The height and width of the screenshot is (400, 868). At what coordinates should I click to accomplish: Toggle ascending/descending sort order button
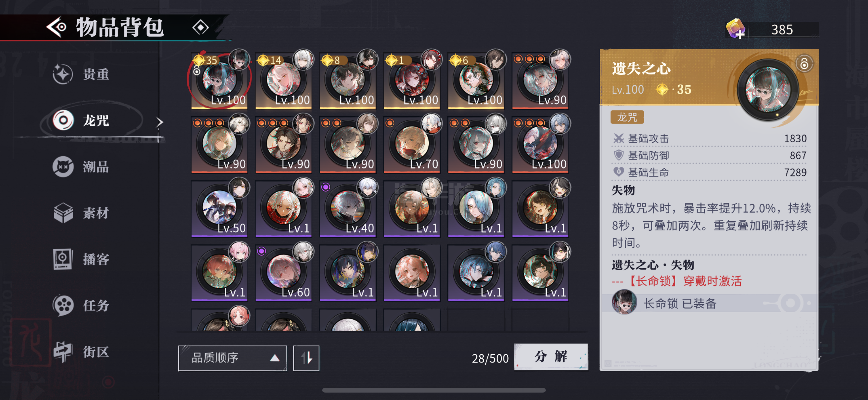tap(306, 358)
